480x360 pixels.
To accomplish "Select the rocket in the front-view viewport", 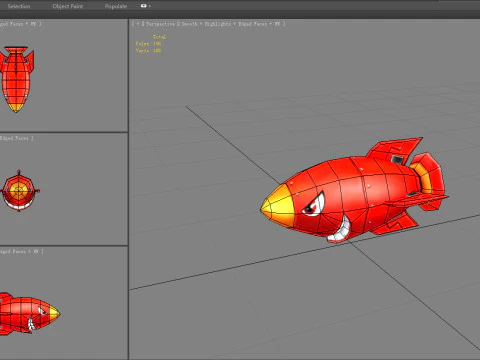I will (x=19, y=191).
